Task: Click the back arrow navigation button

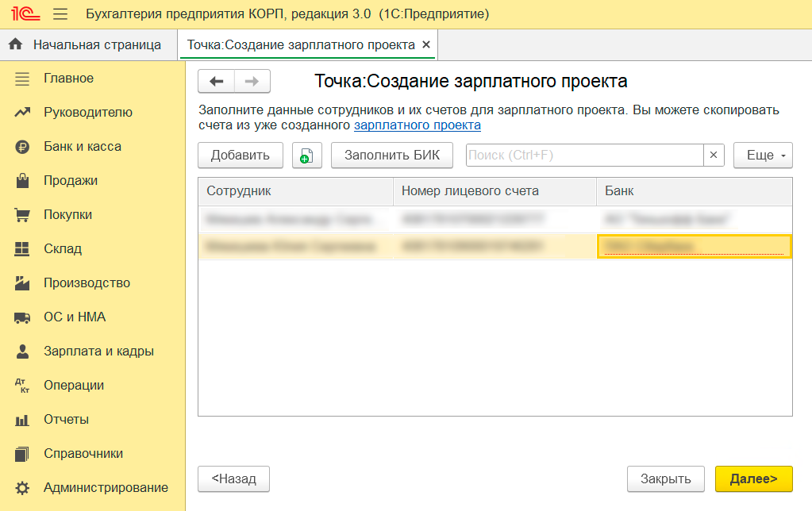Action: (x=216, y=82)
